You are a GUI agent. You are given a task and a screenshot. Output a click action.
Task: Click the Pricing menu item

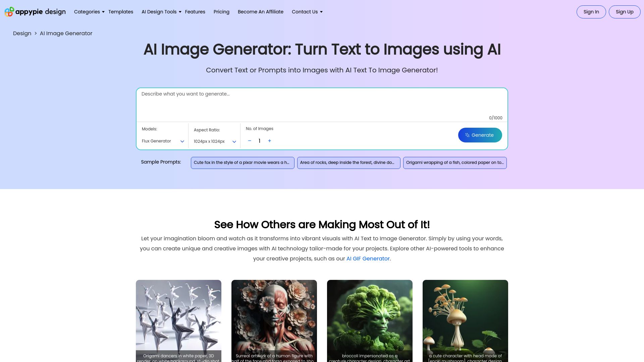221,11
